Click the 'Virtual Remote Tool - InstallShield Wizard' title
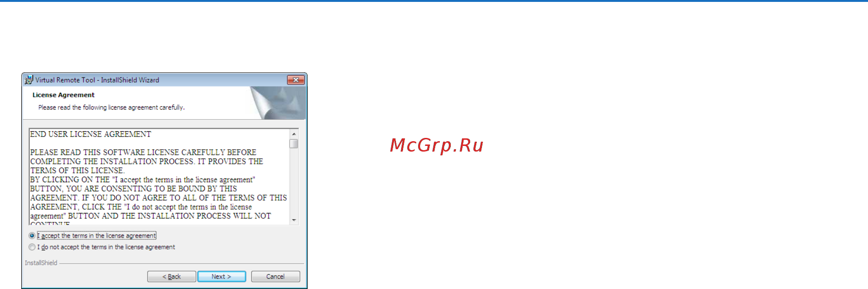 [x=97, y=80]
